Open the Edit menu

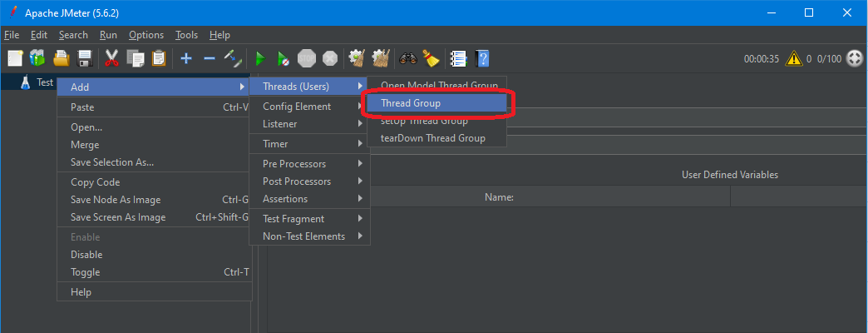coord(39,35)
